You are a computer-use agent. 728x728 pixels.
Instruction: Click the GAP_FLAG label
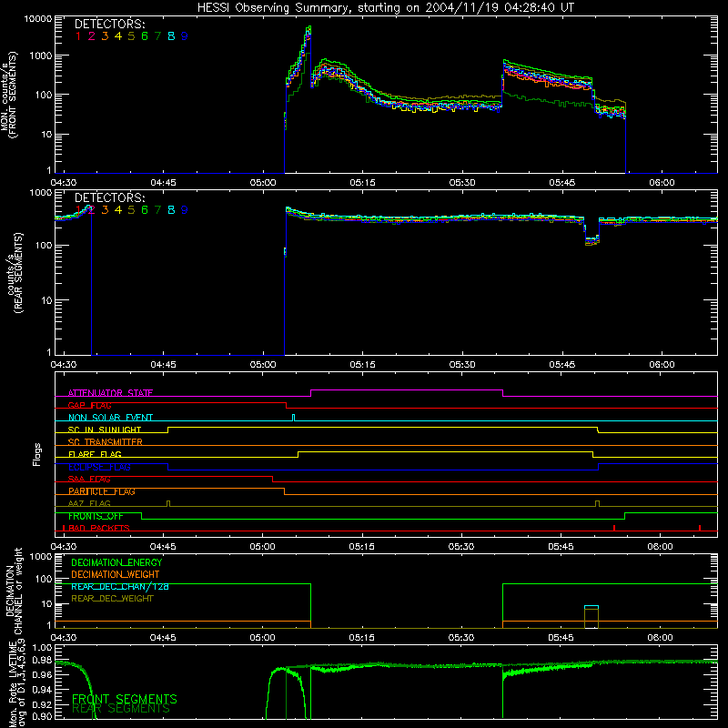point(89,405)
